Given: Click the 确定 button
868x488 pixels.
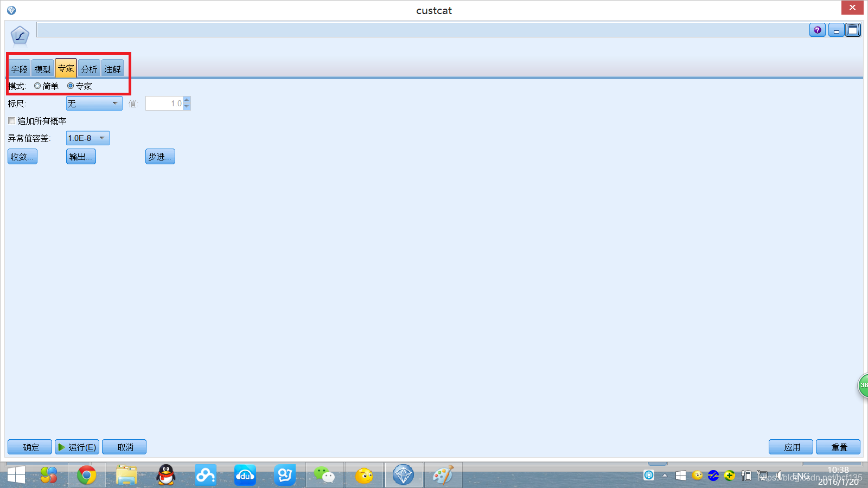Looking at the screenshot, I should 30,447.
